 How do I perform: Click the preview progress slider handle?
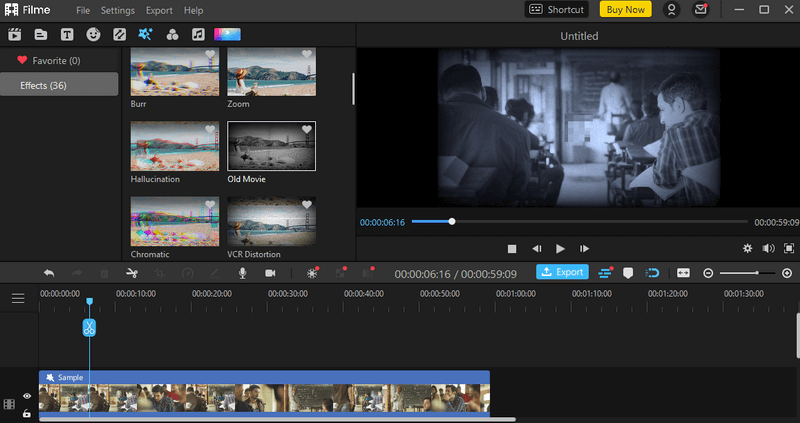(x=452, y=221)
